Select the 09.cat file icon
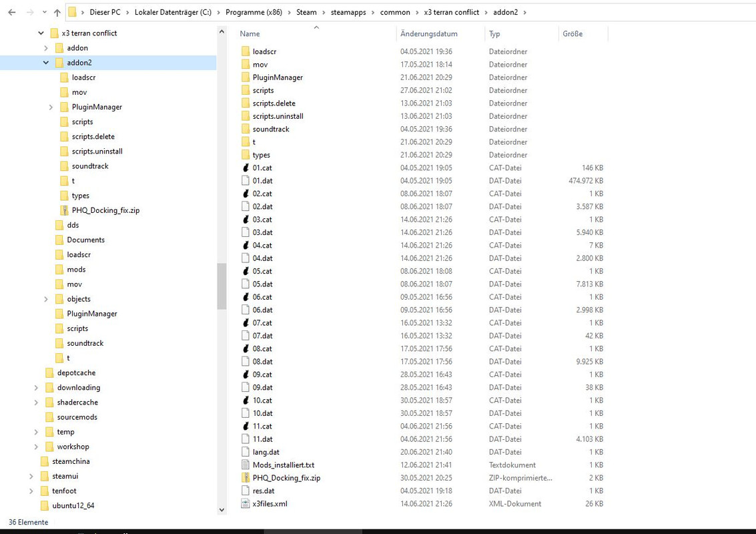756x534 pixels. click(x=246, y=374)
